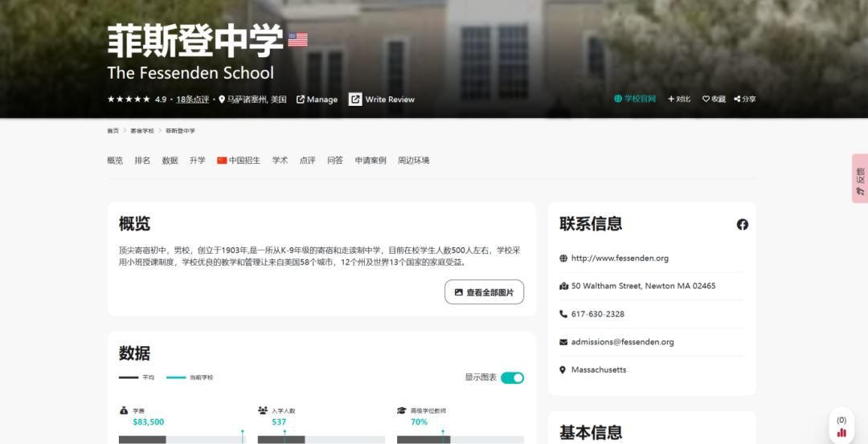Click the pin icon beside Massachusetts
This screenshot has width=868, height=444.
563,370
